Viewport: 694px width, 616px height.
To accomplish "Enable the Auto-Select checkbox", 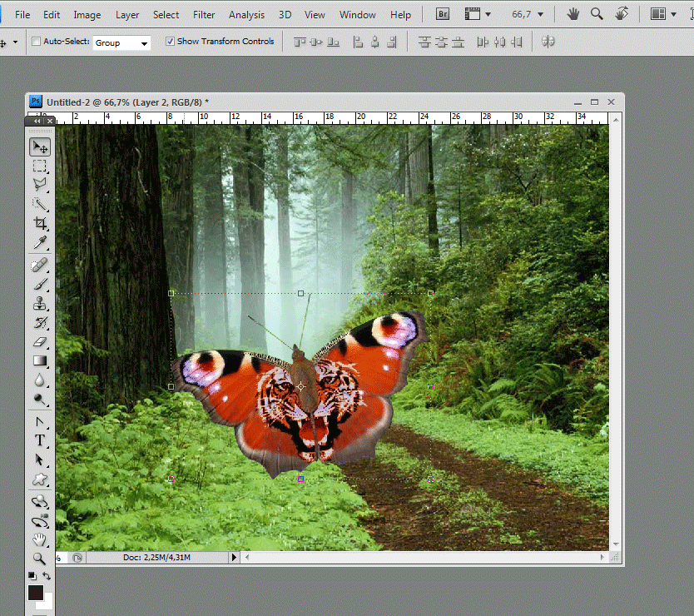I will [37, 41].
